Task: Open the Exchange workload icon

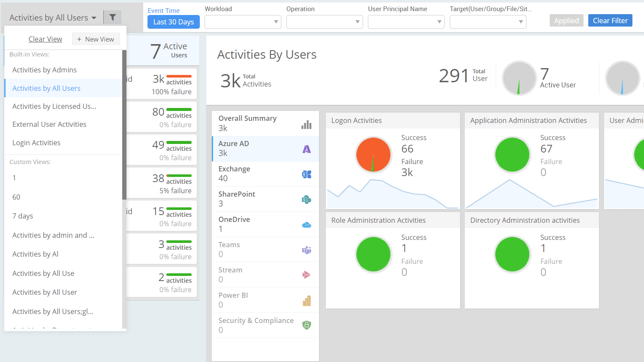Action: [x=306, y=174]
